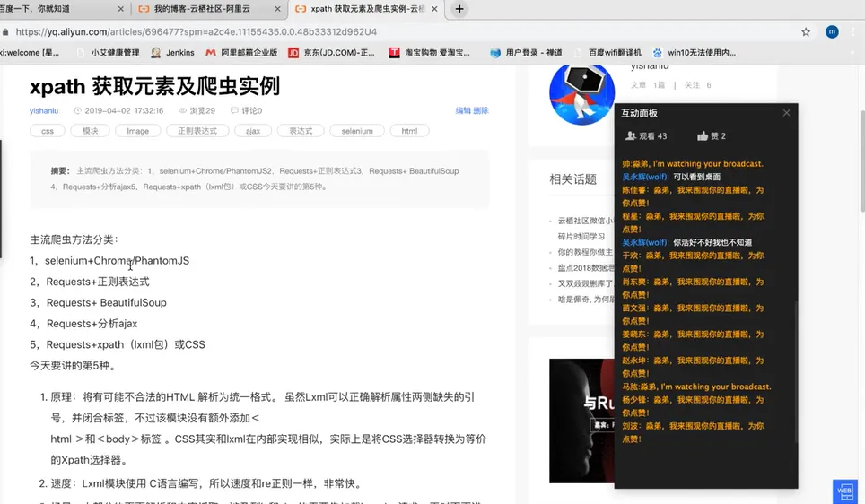Open the profile avatar menu
The width and height of the screenshot is (865, 504).
(x=832, y=32)
